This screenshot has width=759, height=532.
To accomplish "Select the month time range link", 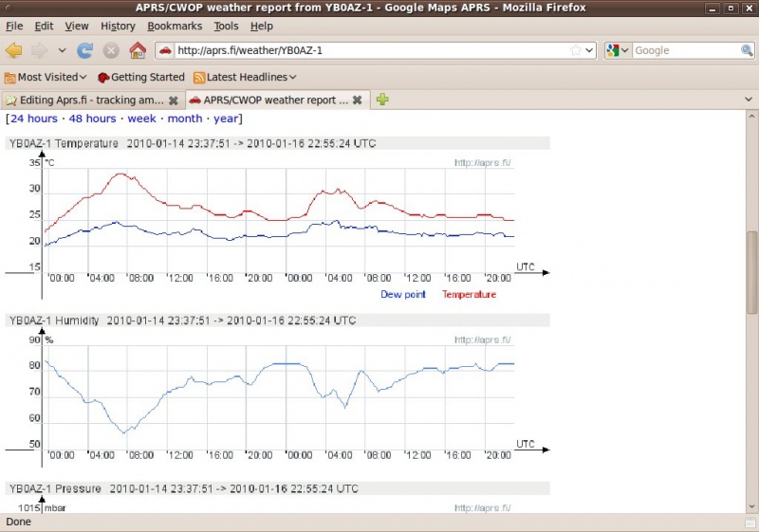I will coord(185,119).
